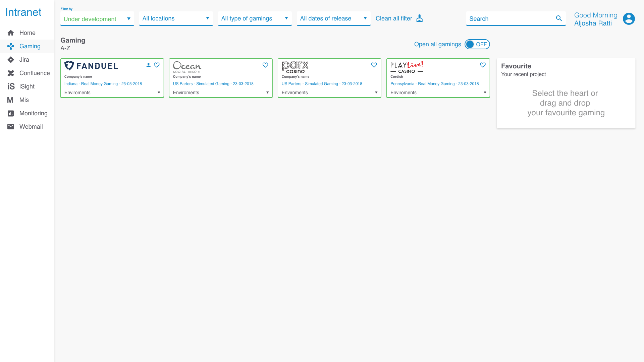
Task: Favourite the FanDuel card with heart
Action: [157, 65]
